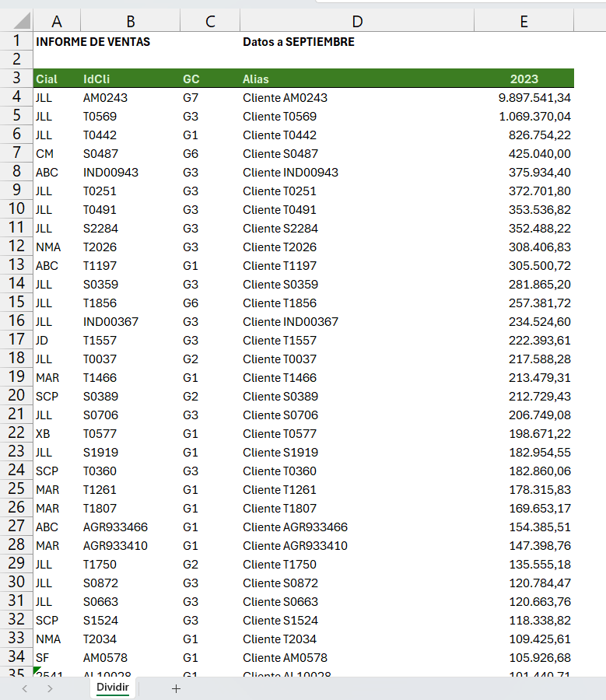This screenshot has width=606, height=700.
Task: Go to next sheet arrow
Action: click(x=50, y=689)
